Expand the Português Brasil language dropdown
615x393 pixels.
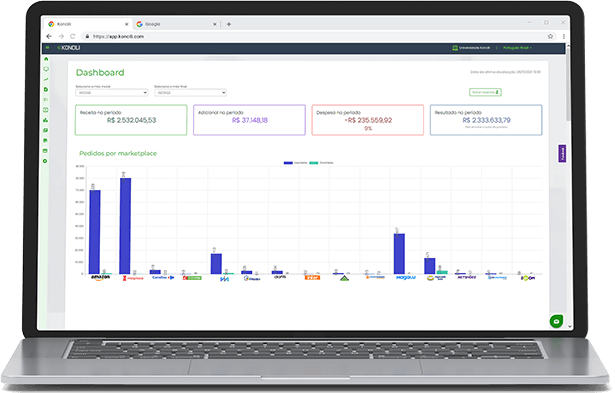click(x=517, y=47)
